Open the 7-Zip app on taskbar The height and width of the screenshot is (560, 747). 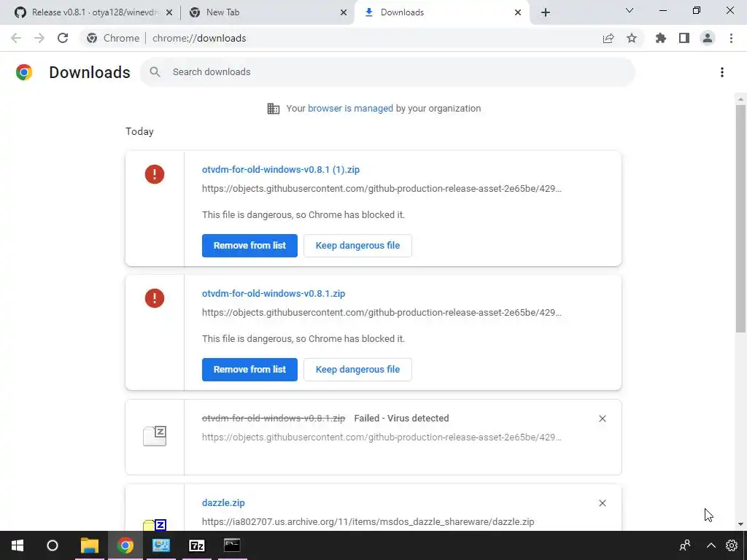coord(197,545)
